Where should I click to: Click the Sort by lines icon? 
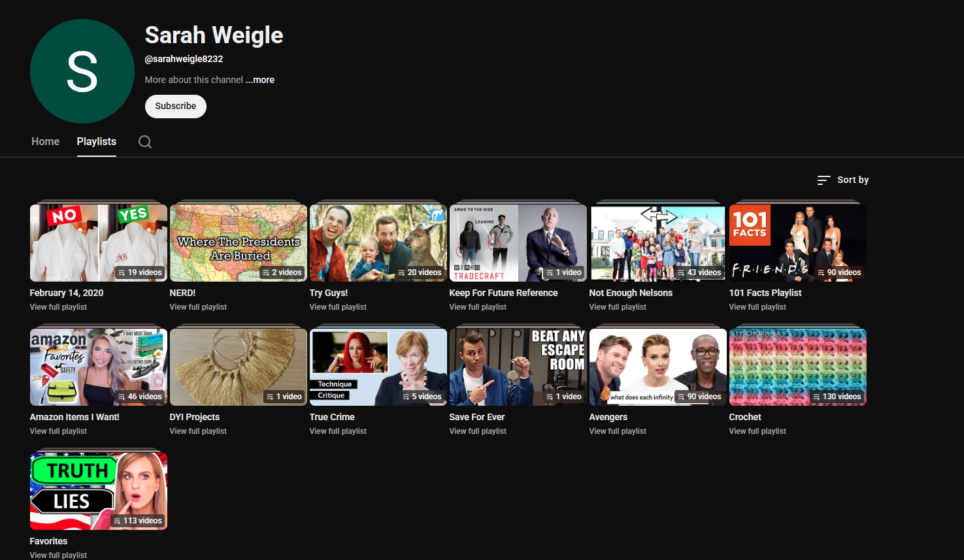pos(823,180)
